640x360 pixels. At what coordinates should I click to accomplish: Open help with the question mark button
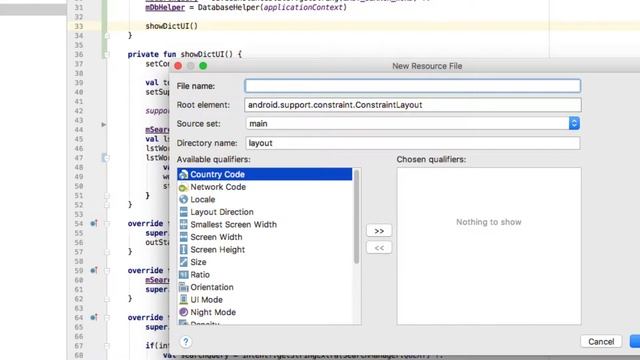coord(186,342)
